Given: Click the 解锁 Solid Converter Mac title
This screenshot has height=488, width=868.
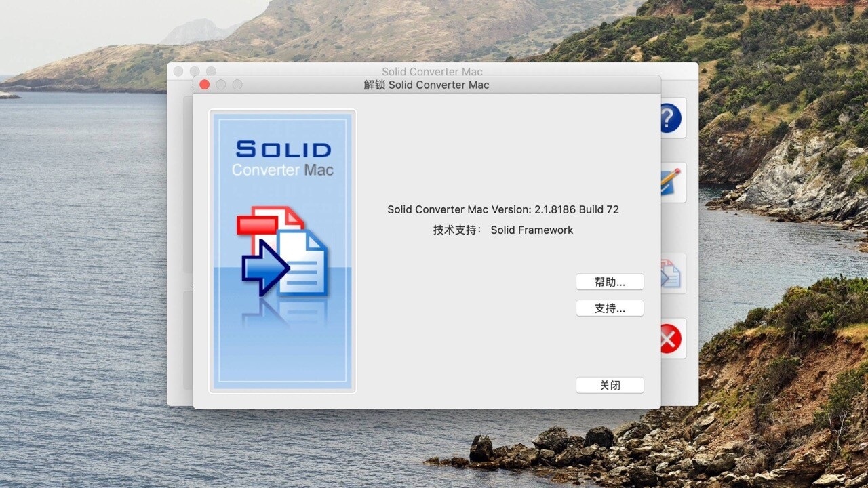Looking at the screenshot, I should click(x=427, y=85).
